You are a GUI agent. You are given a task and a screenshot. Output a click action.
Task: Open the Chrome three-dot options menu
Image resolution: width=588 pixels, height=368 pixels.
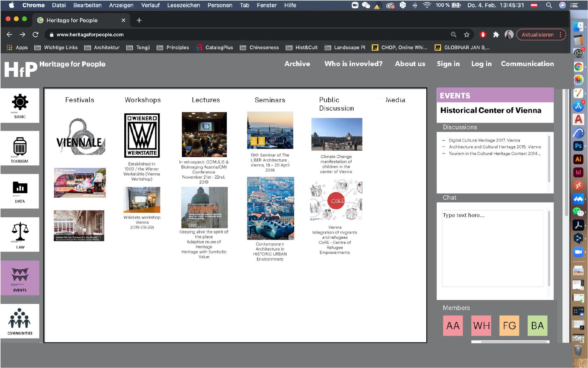560,35
